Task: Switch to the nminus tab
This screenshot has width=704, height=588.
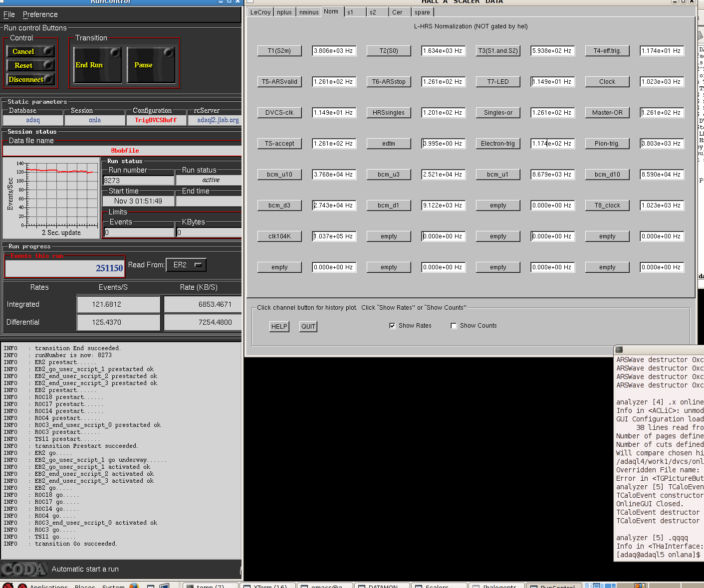Action: coord(309,12)
